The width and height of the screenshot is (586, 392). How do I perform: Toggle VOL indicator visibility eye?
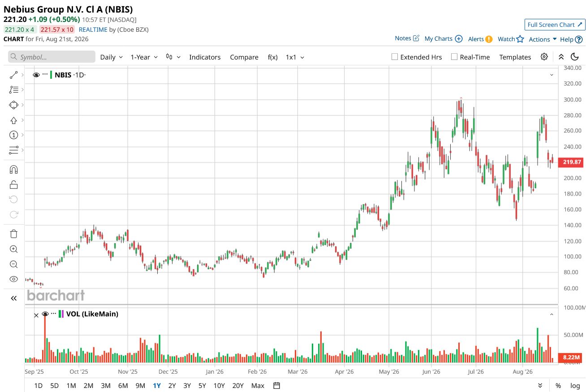[x=45, y=314]
